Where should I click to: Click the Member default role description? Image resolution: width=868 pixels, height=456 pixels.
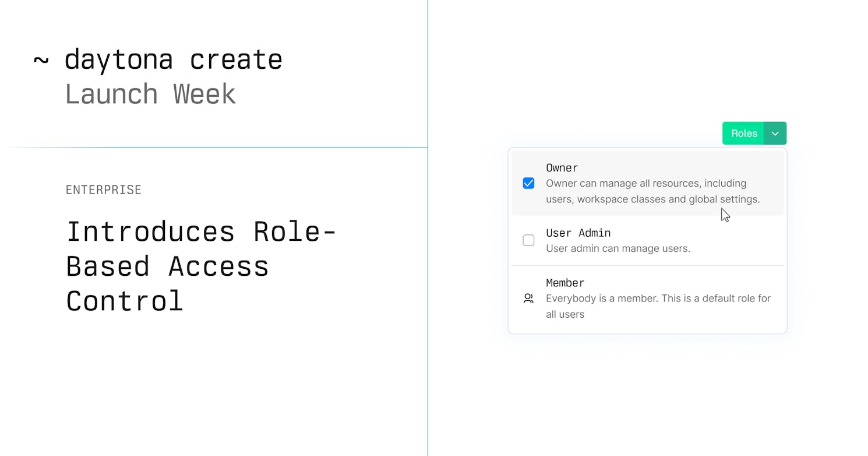658,306
